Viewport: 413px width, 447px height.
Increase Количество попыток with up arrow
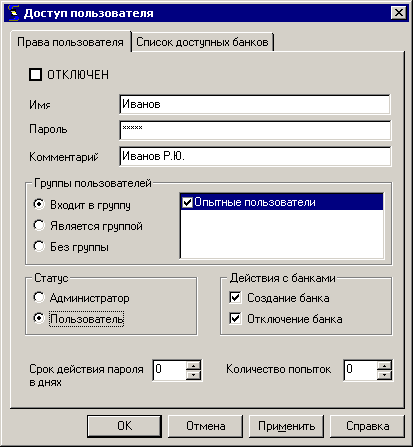point(384,366)
